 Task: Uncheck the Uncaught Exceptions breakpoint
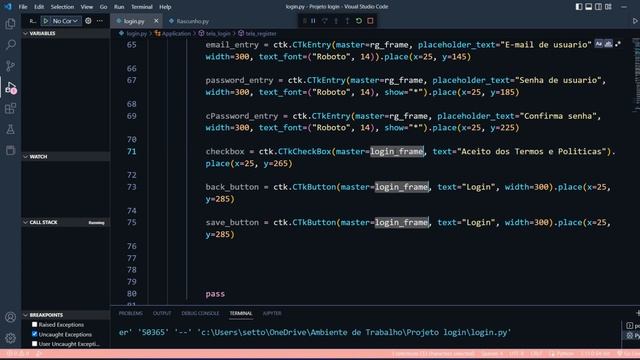(x=35, y=334)
